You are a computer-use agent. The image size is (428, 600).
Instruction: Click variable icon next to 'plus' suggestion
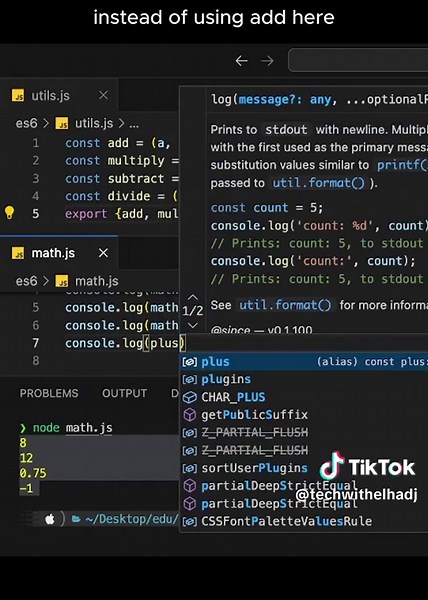(x=189, y=362)
